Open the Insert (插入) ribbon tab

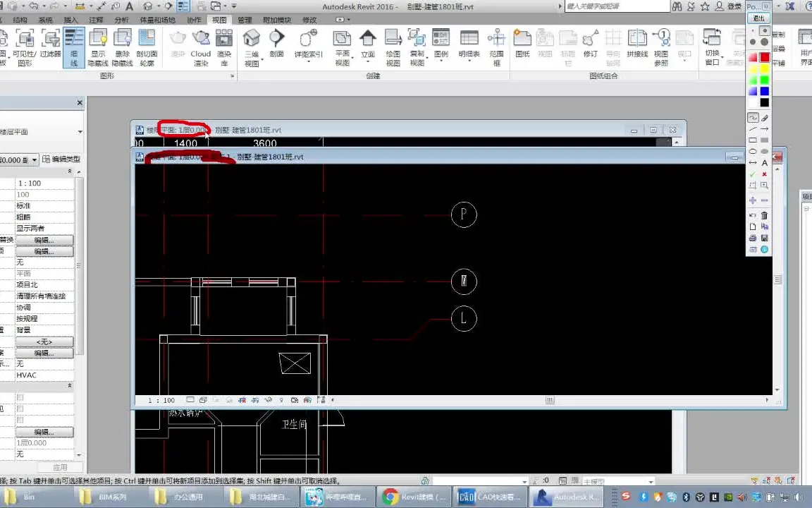(70, 20)
